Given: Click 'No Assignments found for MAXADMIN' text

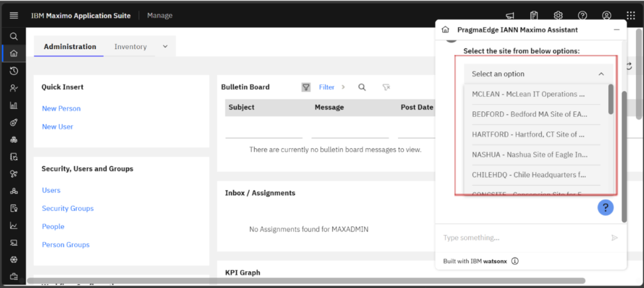Looking at the screenshot, I should tap(309, 230).
